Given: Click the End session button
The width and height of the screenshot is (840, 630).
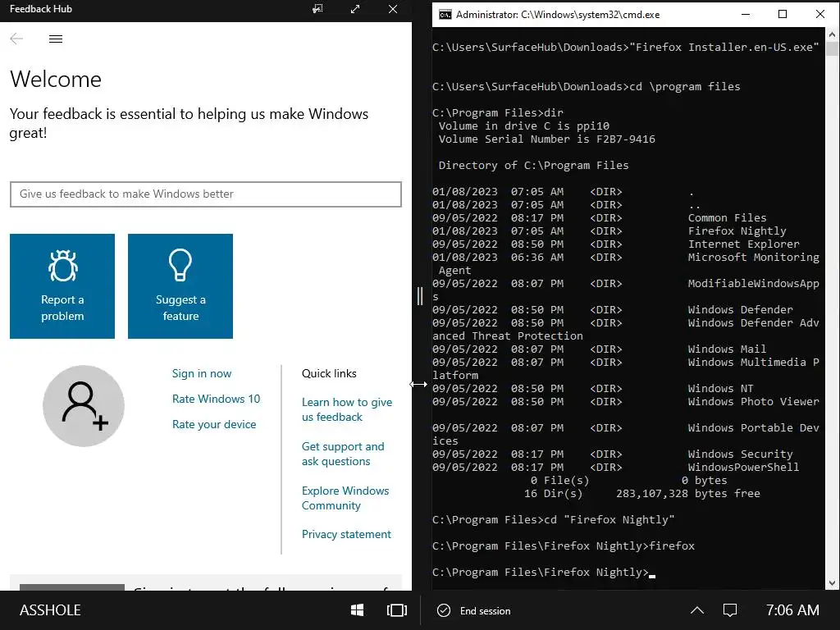Looking at the screenshot, I should pos(474,610).
